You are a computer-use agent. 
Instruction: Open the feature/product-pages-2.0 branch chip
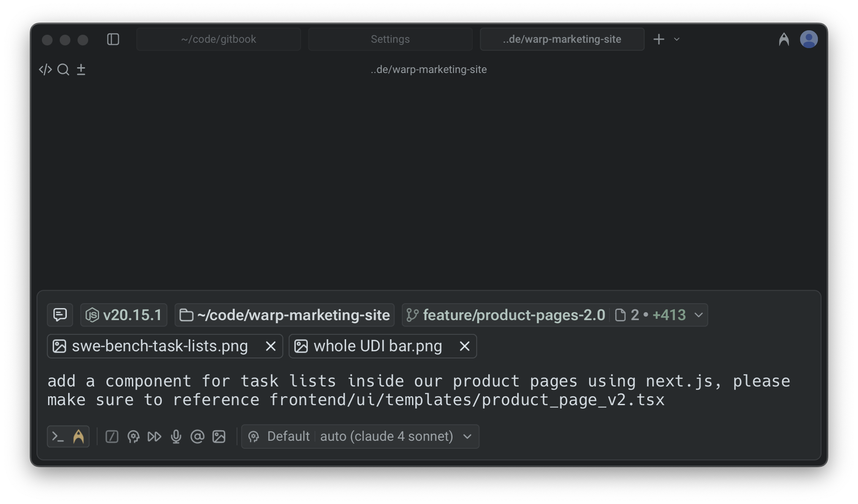[506, 315]
